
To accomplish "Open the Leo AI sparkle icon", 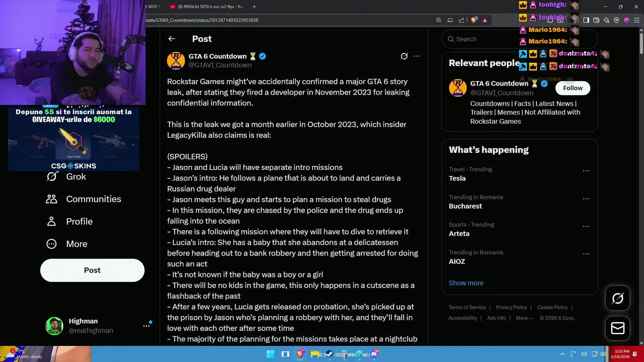I will (x=606, y=20).
